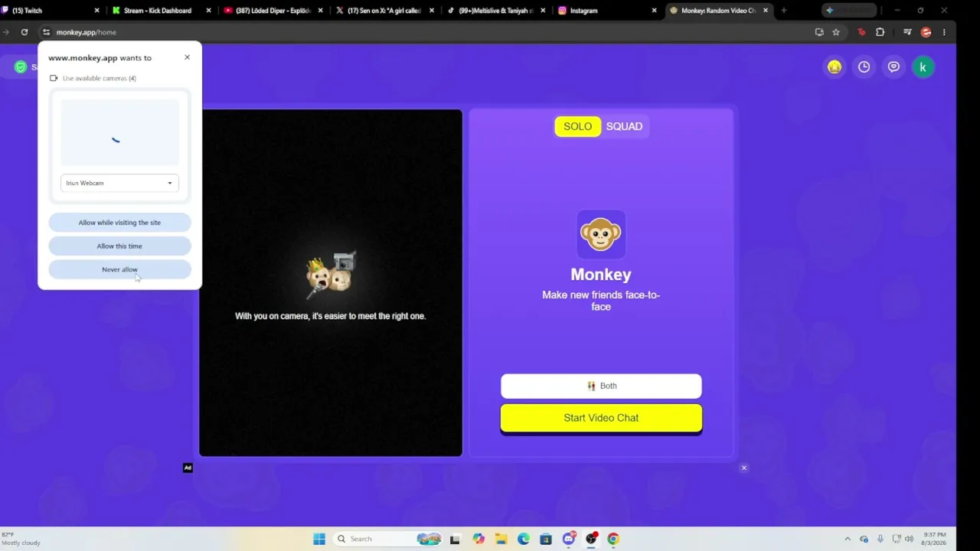This screenshot has height=551, width=980.
Task: Open the media control icon in Chrome toolbar
Action: point(907,32)
